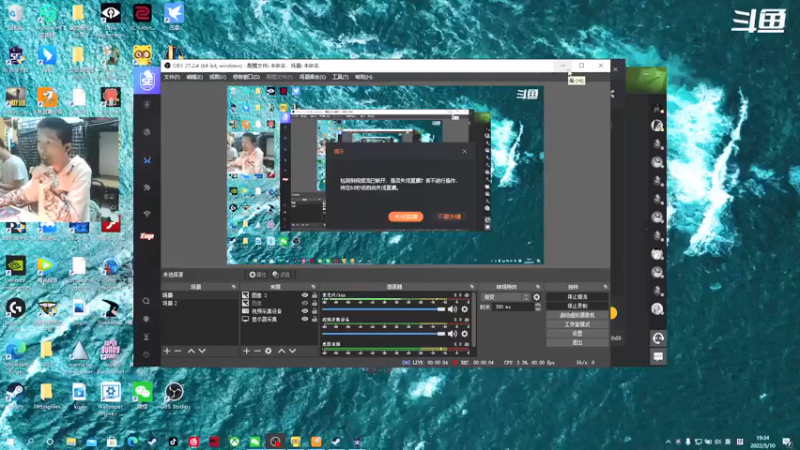Adjust the second mixer track volume slider
800x450 pixels.
(384, 334)
